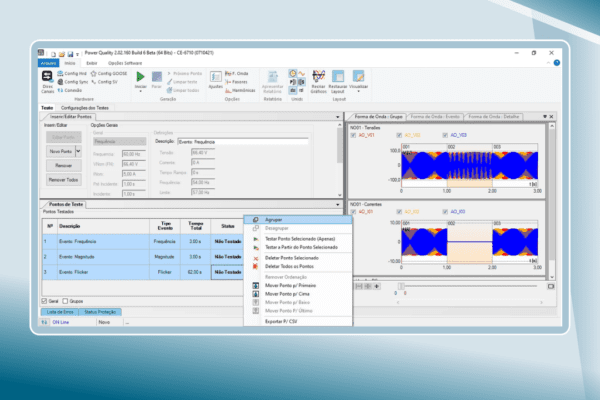The width and height of the screenshot is (600, 400).
Task: Click Recriar Gráficos icon
Action: (318, 76)
